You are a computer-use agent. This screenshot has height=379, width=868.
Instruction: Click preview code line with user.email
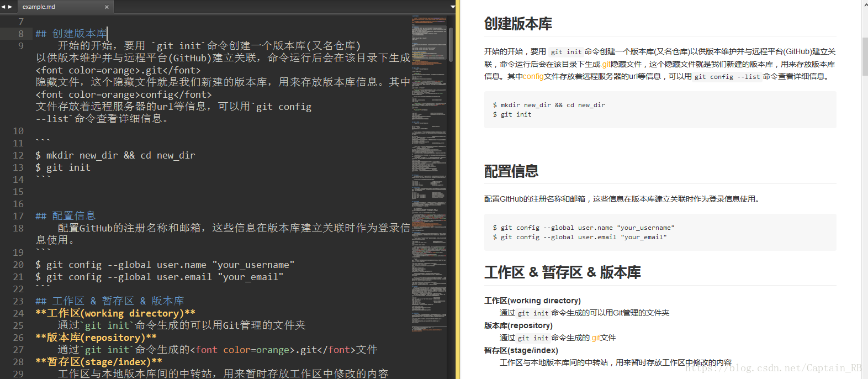(x=580, y=238)
